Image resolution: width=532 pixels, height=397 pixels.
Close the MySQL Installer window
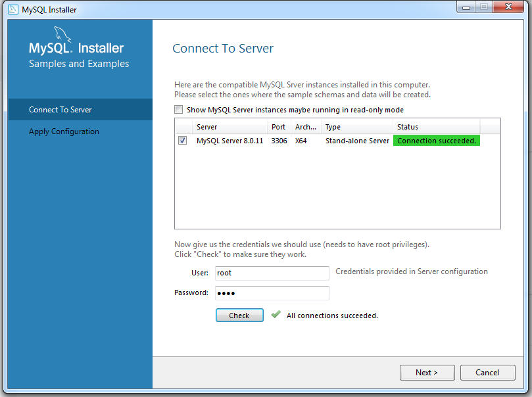click(508, 7)
